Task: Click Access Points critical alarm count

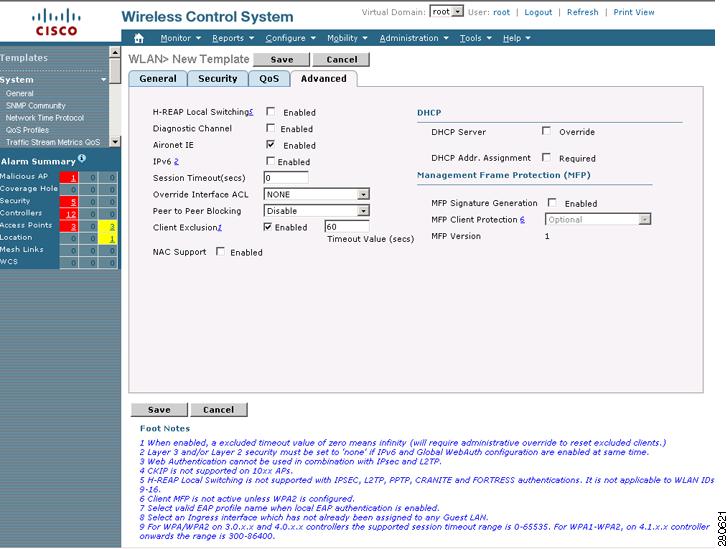Action: click(69, 226)
